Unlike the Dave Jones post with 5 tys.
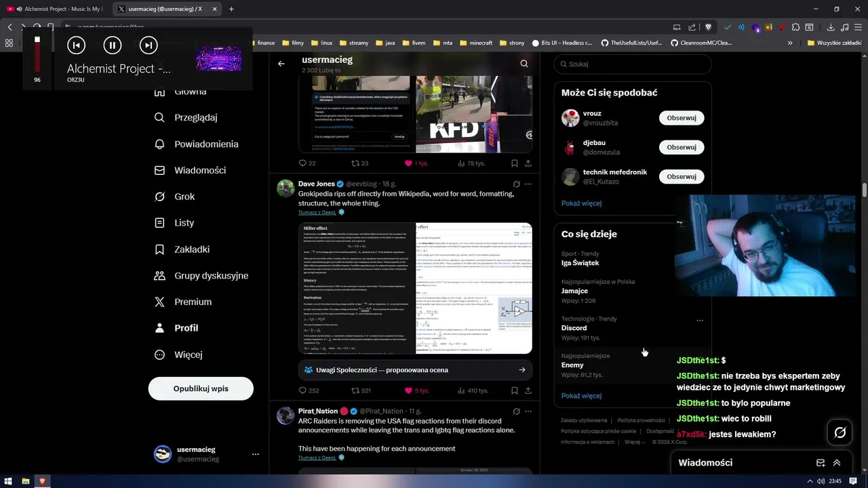Viewport: 868px width, 488px height. click(416, 390)
